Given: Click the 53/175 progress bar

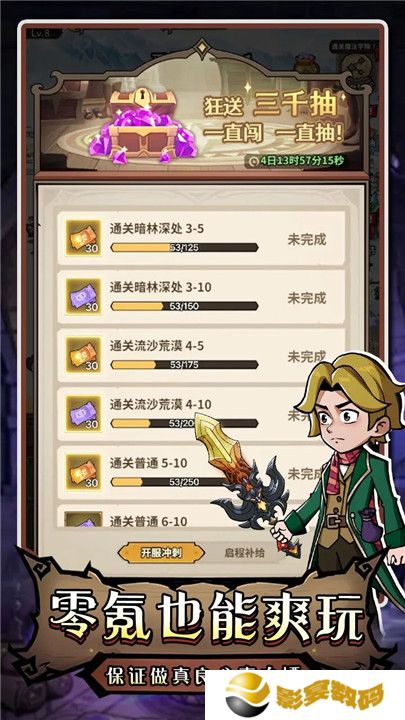Looking at the screenshot, I should click(184, 365).
